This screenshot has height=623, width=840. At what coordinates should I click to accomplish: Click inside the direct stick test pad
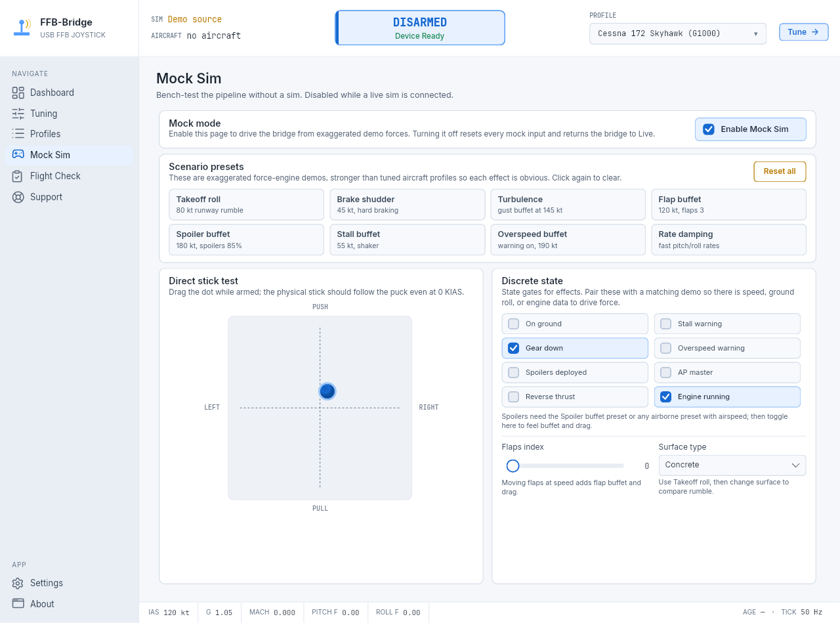point(320,408)
